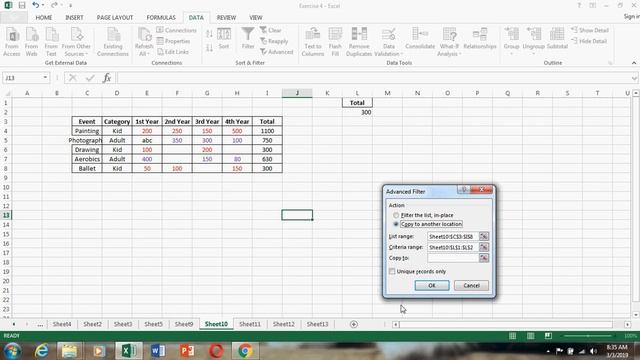
Task: Expand the Group dropdown
Action: pos(511,53)
